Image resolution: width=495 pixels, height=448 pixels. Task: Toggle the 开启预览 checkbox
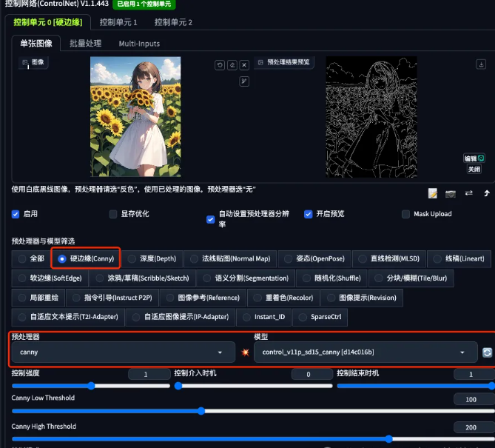coord(308,214)
